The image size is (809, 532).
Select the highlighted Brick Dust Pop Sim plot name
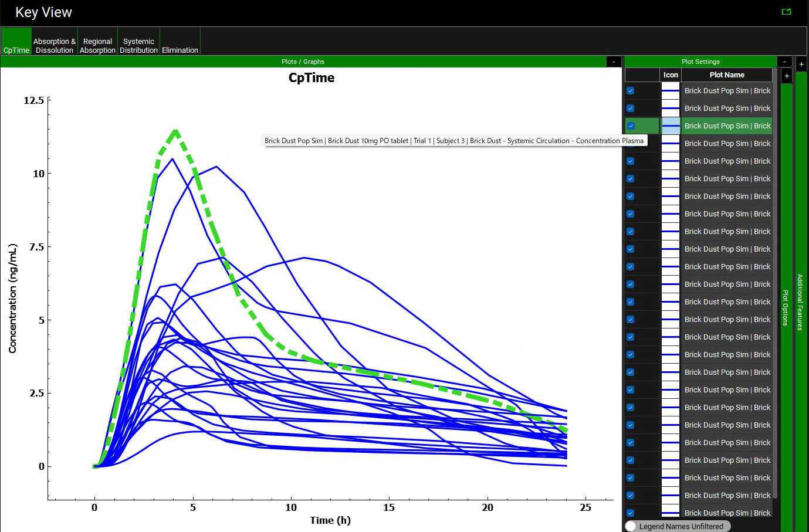(727, 126)
